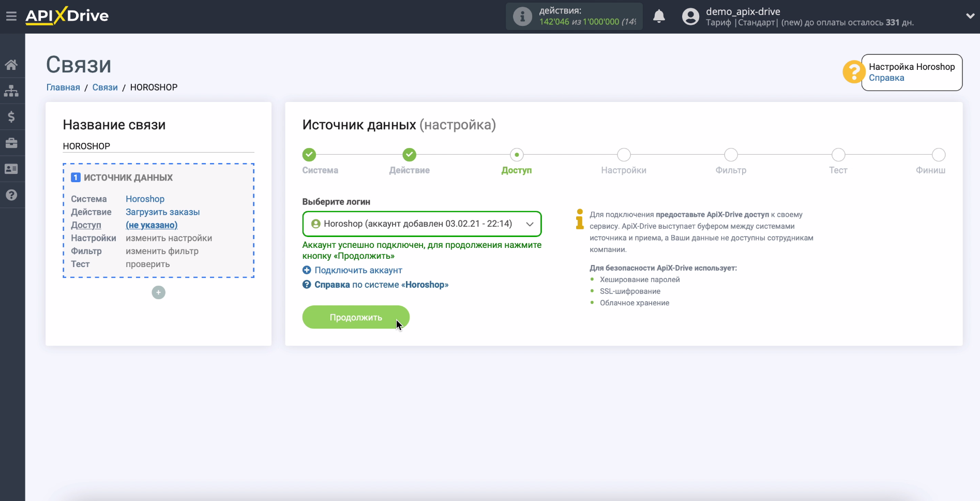
Task: Select the Действие step
Action: 410,155
